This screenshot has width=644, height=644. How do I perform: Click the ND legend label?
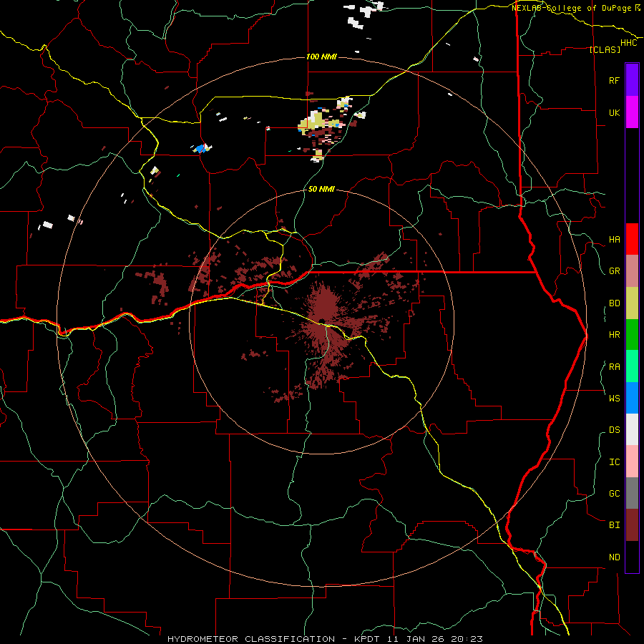(614, 557)
